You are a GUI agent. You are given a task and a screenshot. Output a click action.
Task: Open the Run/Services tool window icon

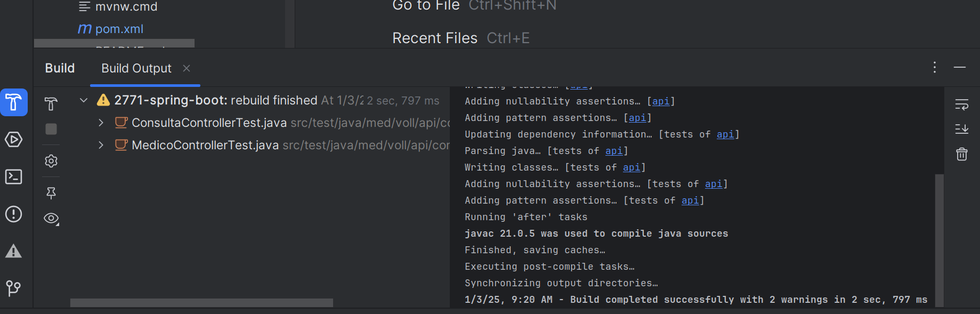click(14, 140)
